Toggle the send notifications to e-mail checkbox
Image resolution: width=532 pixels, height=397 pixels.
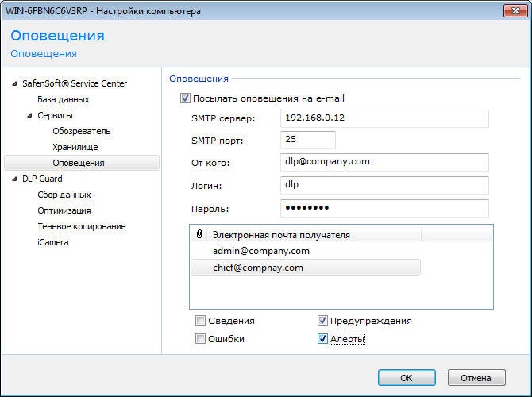(186, 98)
